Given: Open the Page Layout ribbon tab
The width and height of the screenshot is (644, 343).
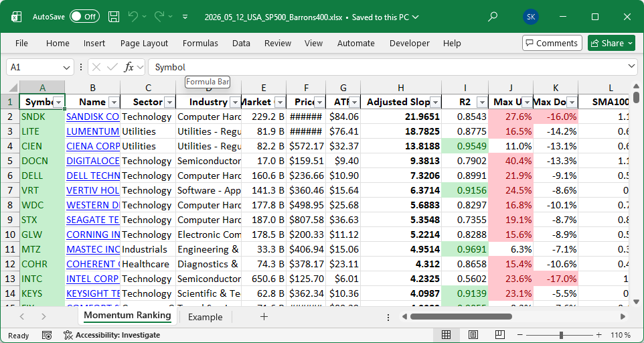Looking at the screenshot, I should coord(144,43).
